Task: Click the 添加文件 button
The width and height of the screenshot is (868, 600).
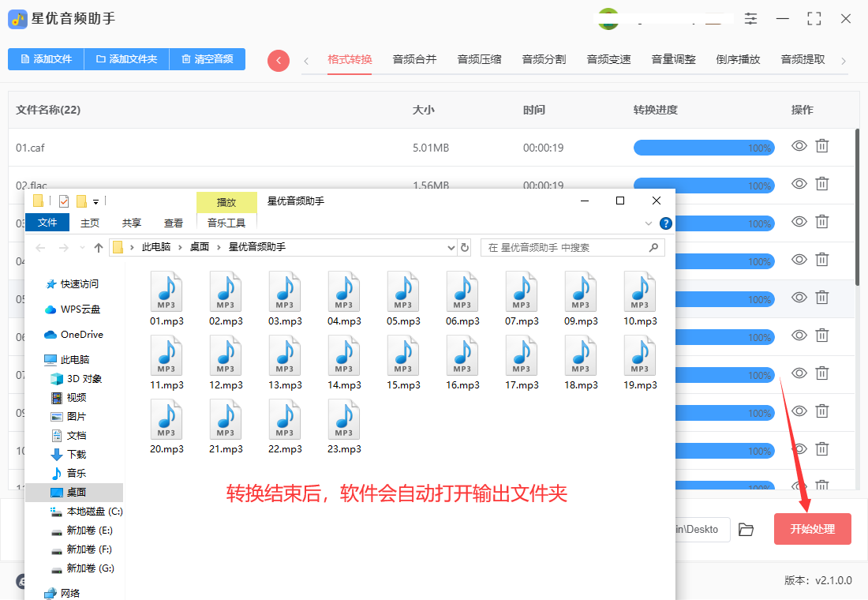Action: pyautogui.click(x=46, y=59)
